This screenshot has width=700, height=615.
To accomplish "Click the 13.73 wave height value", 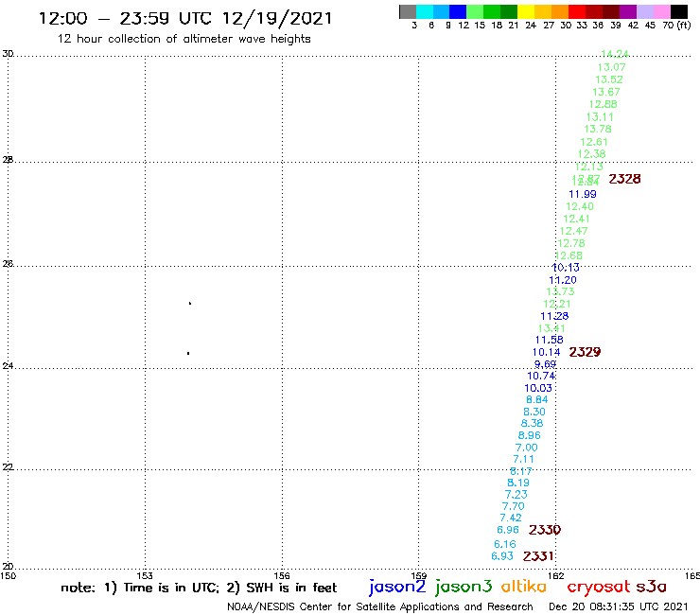I will pyautogui.click(x=560, y=292).
